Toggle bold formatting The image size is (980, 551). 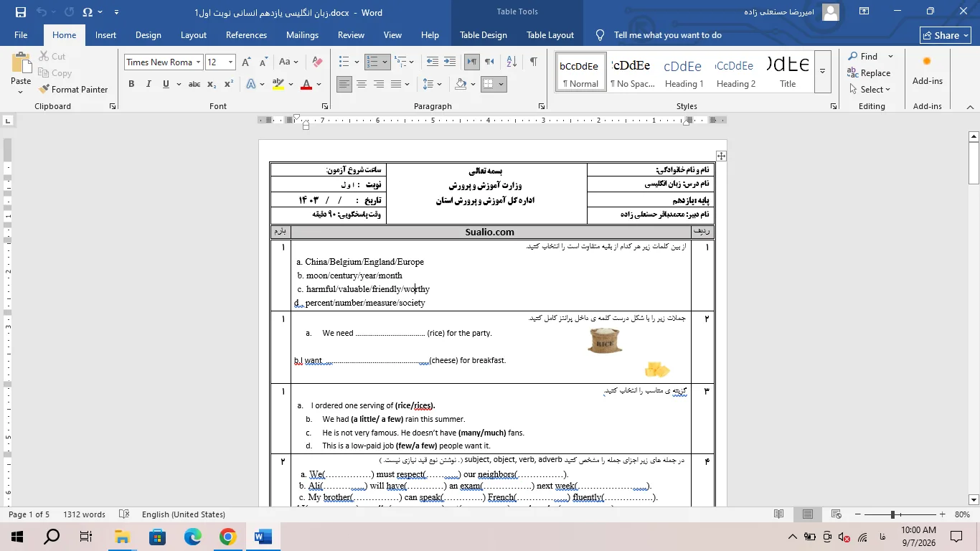[131, 84]
